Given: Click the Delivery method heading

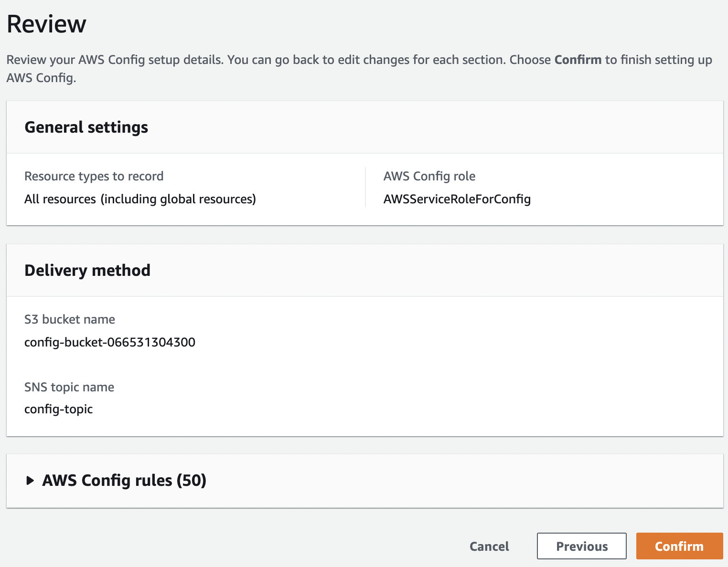Looking at the screenshot, I should point(87,271).
